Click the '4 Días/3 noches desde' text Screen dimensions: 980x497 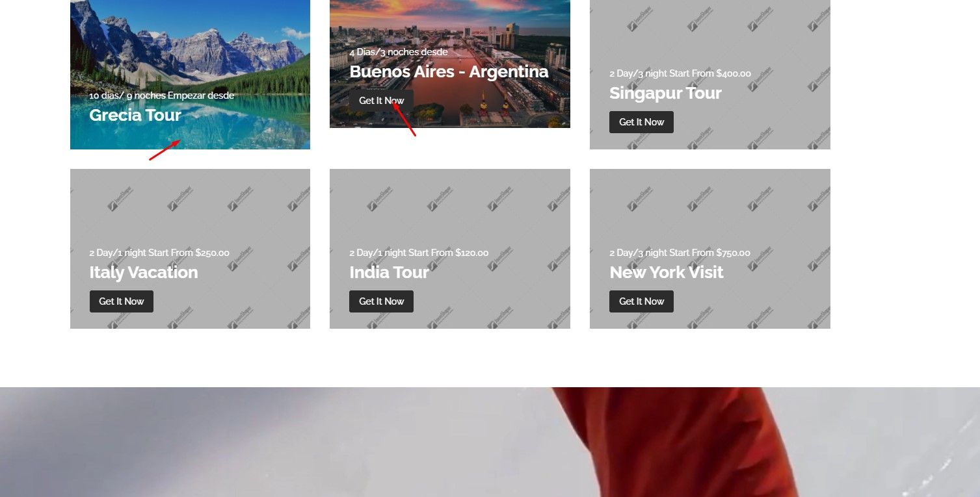click(399, 52)
